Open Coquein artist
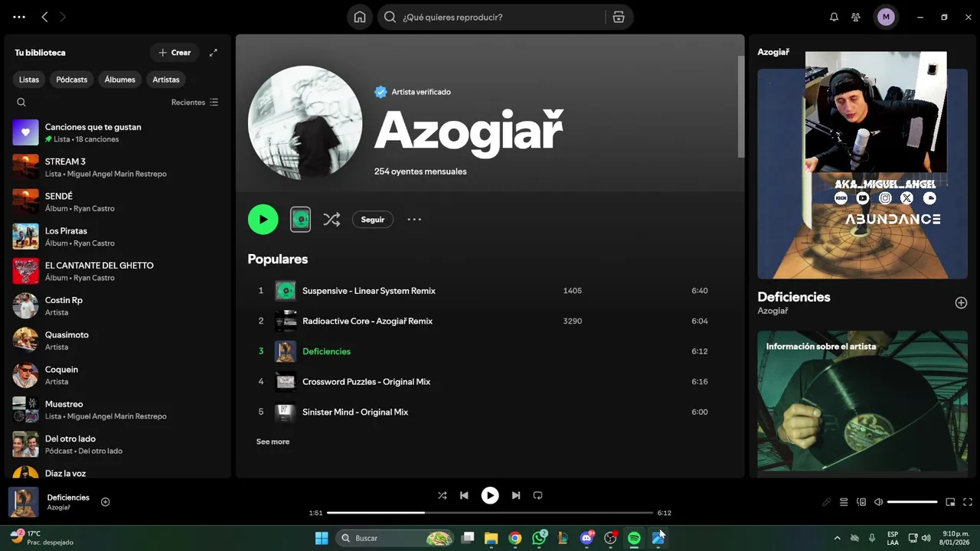Viewport: 980px width, 551px height. coord(118,375)
